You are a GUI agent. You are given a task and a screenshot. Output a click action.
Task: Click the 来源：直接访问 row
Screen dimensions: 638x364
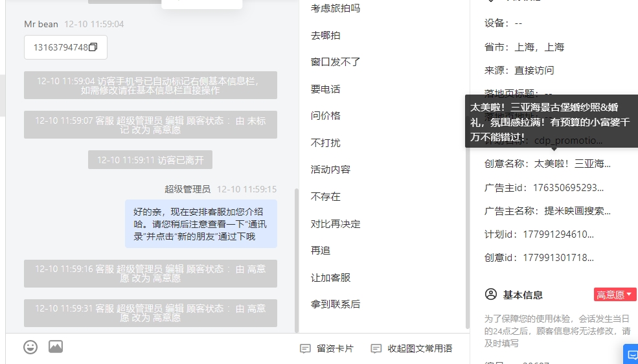pos(519,71)
